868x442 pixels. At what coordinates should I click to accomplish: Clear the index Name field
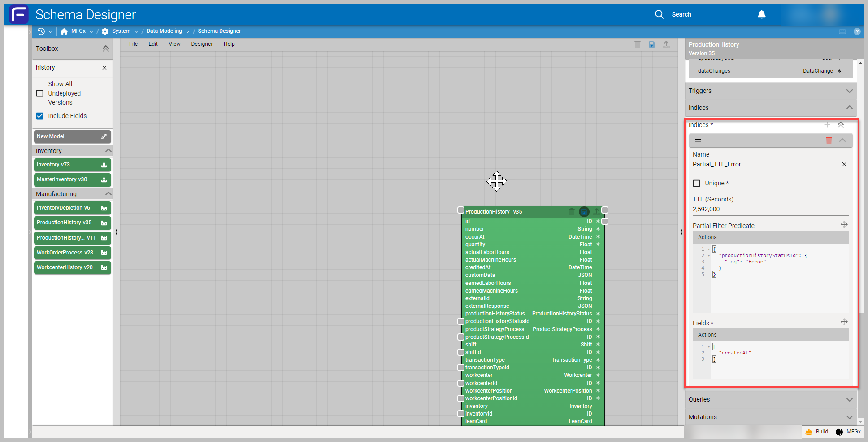pos(844,164)
